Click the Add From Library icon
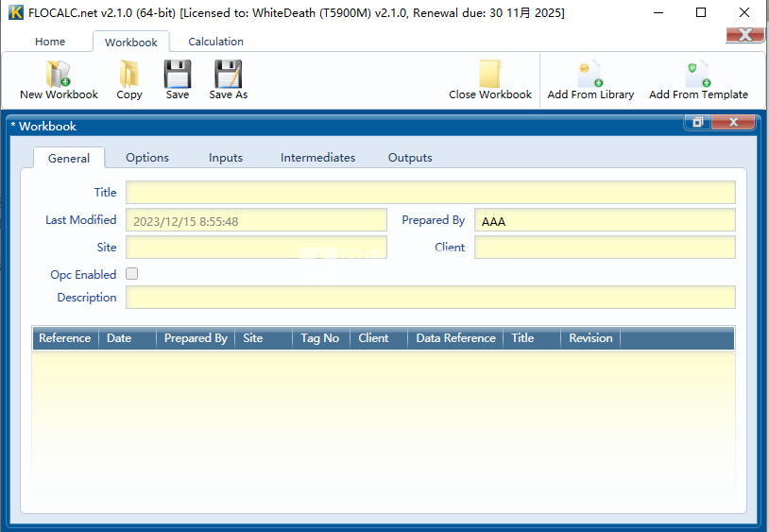 click(x=590, y=74)
